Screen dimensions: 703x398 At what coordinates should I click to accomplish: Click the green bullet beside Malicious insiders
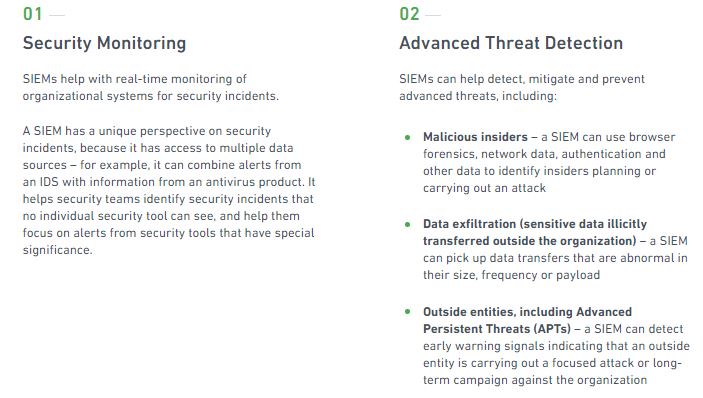(x=408, y=137)
